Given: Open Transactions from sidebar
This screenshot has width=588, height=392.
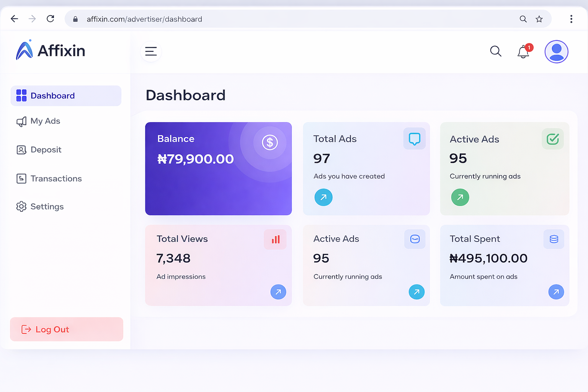Looking at the screenshot, I should [x=56, y=179].
